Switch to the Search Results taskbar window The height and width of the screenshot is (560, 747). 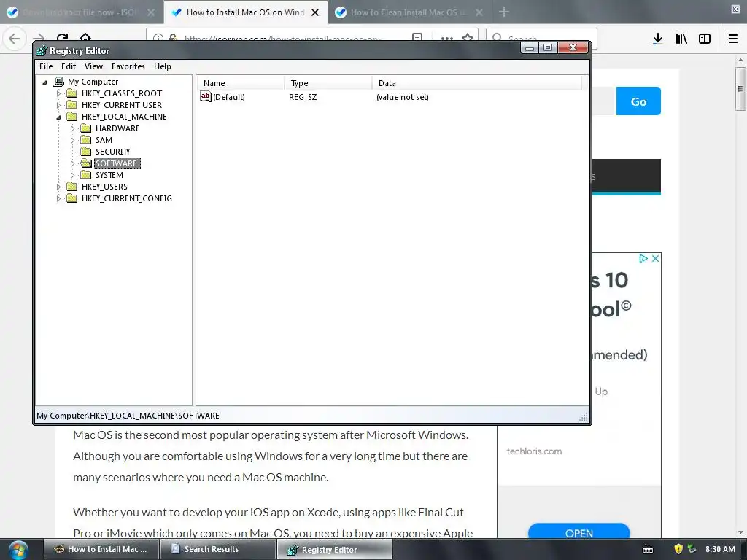coord(218,549)
